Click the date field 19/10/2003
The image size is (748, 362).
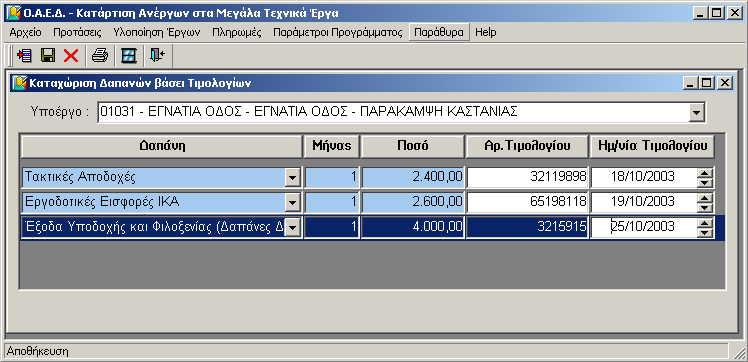click(644, 202)
